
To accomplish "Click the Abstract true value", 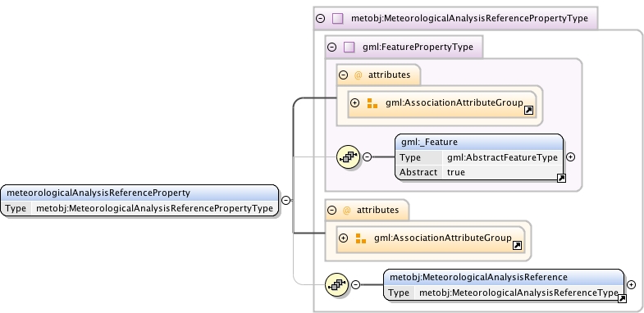I will 456,172.
